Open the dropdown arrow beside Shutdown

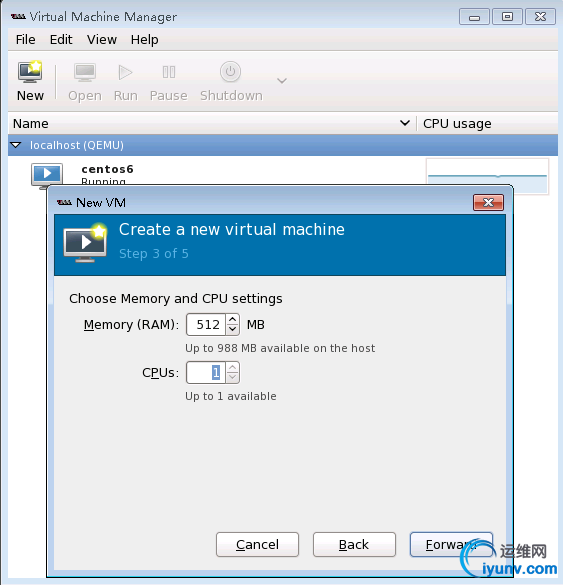click(x=282, y=80)
